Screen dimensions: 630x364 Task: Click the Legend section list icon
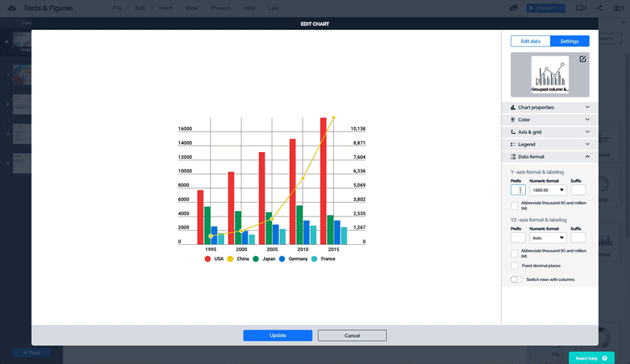click(x=513, y=144)
